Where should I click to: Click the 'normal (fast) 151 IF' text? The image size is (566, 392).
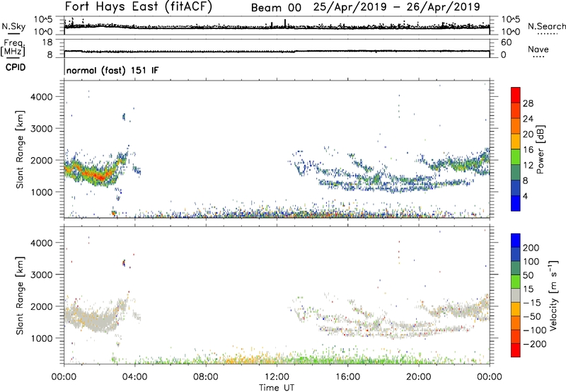click(x=112, y=71)
